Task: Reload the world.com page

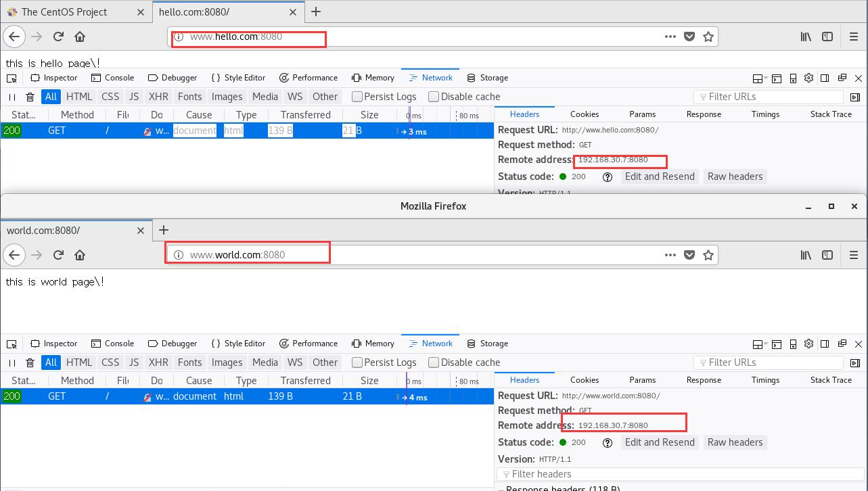Action: (58, 255)
